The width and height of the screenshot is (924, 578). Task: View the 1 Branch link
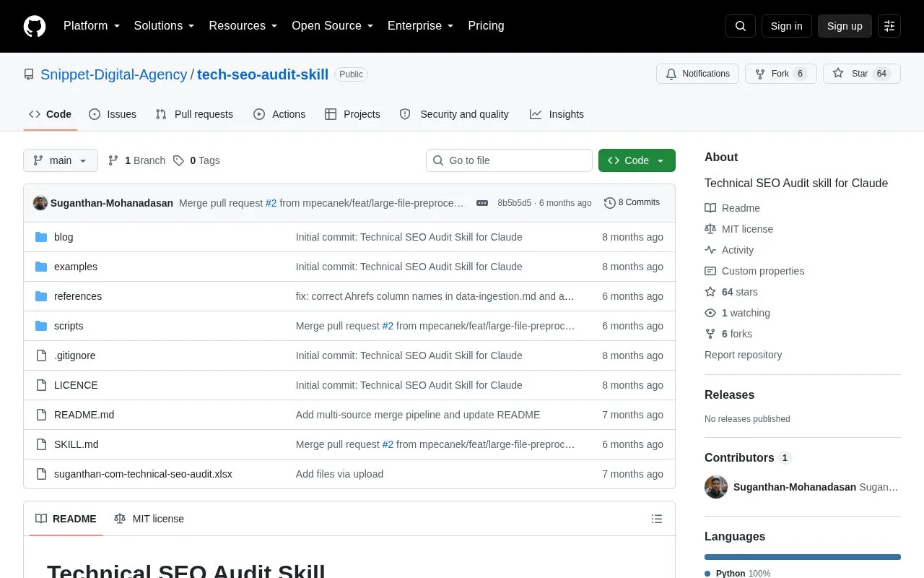tap(136, 160)
